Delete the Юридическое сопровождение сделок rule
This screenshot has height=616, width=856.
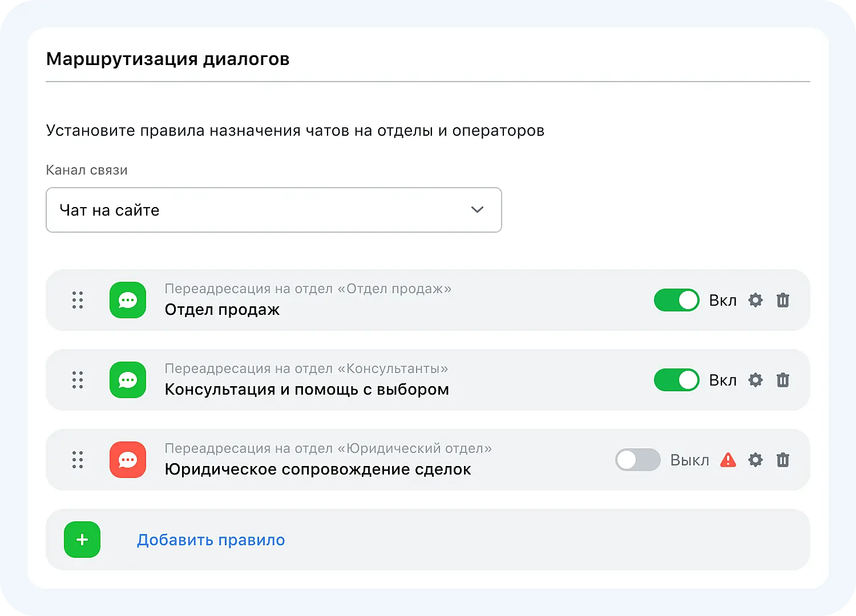[783, 460]
